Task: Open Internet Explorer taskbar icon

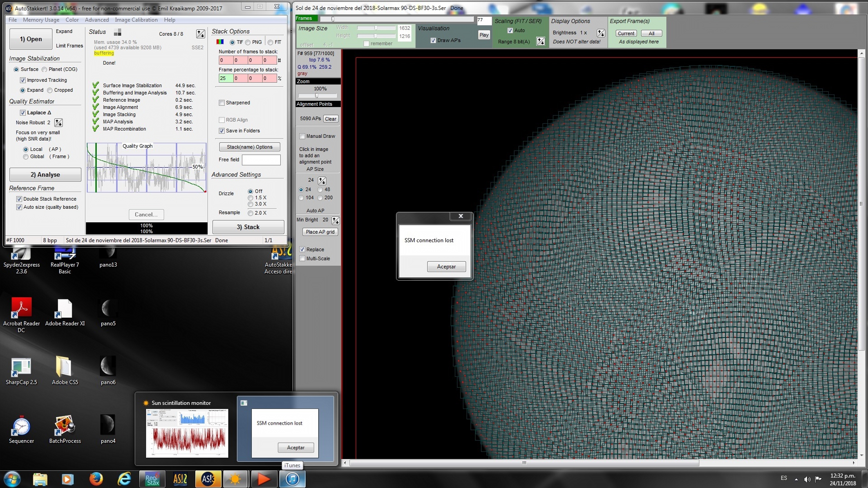Action: (124, 479)
